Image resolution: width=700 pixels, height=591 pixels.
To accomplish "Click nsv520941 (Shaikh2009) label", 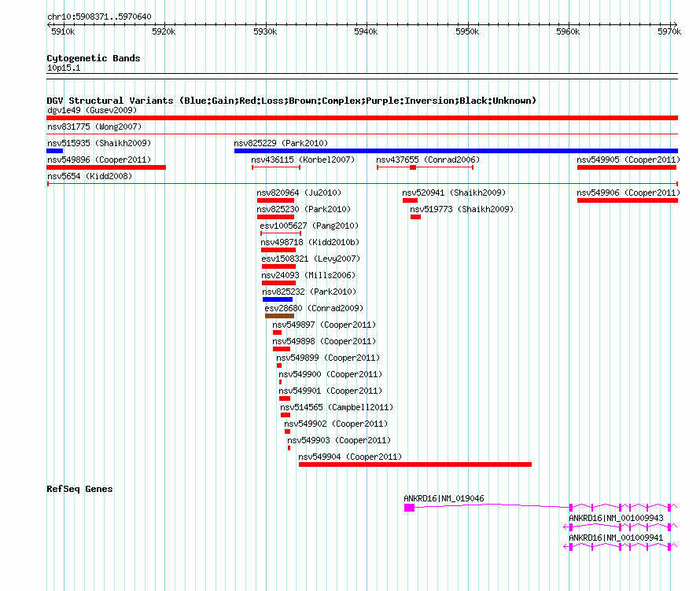I will (454, 193).
